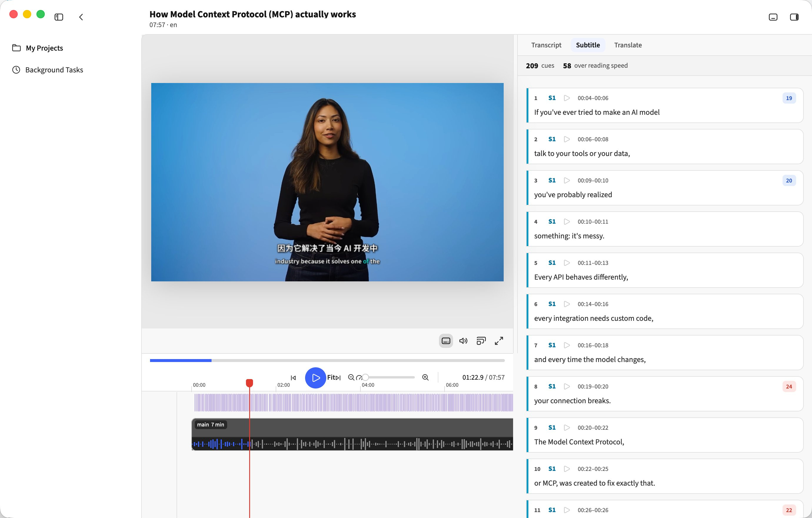Image resolution: width=812 pixels, height=518 pixels.
Task: Click the purple subtitle cue track
Action: point(353,402)
